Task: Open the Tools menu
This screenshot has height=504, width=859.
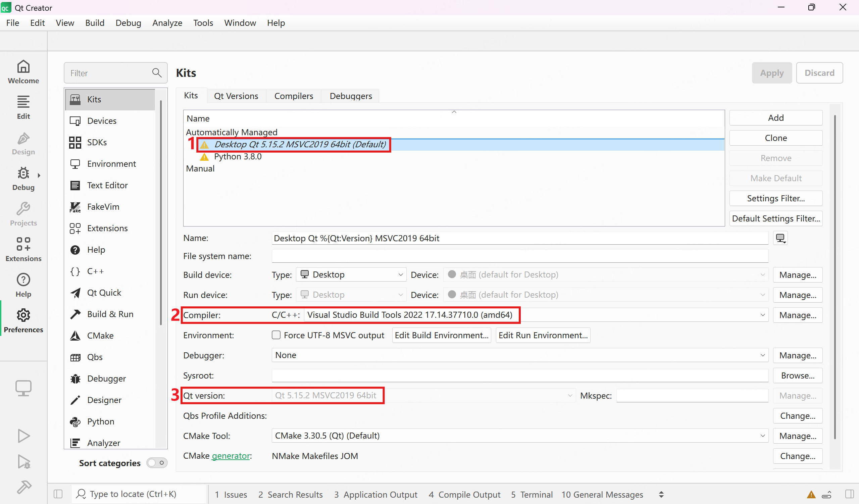Action: [x=203, y=23]
